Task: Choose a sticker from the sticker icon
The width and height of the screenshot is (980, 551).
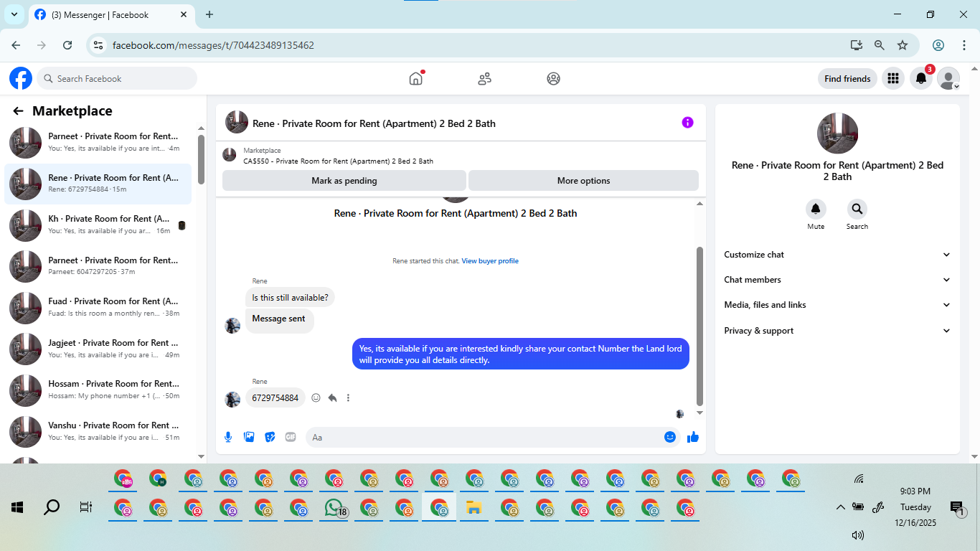Action: click(270, 437)
